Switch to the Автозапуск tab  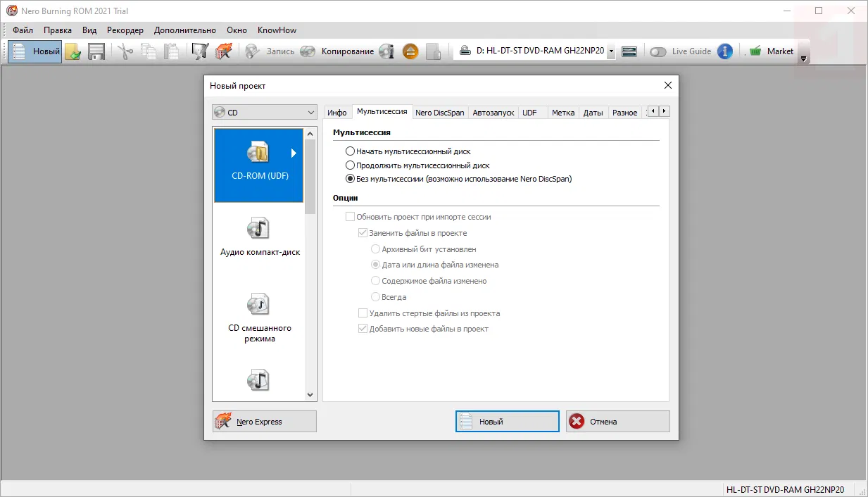pyautogui.click(x=493, y=113)
